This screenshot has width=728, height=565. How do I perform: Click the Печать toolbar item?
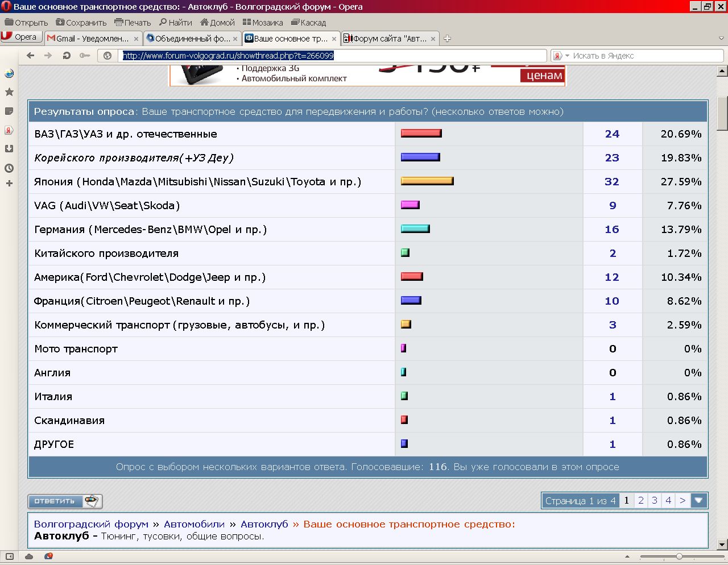(x=133, y=23)
